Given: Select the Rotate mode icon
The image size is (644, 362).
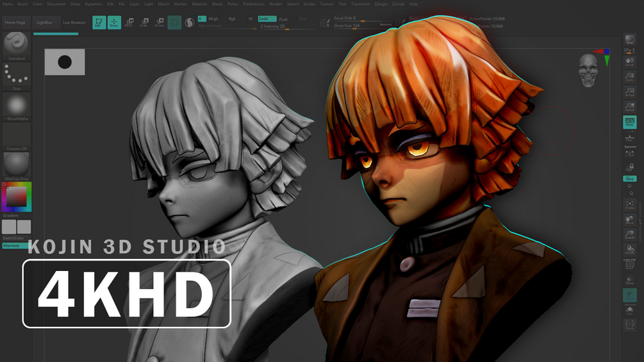Looking at the screenshot, I should pos(160,22).
